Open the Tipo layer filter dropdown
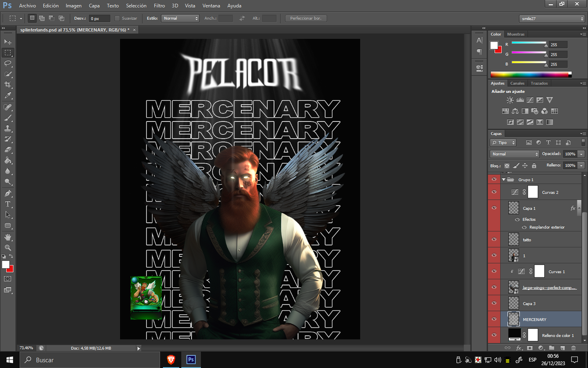 pos(503,143)
